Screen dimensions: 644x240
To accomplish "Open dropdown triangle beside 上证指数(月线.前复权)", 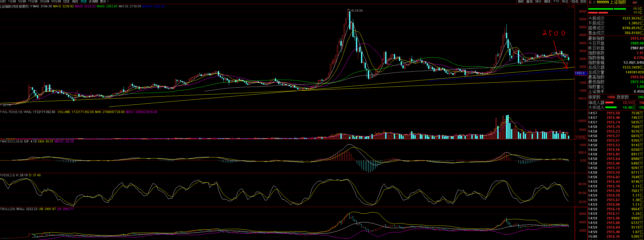I will (x=31, y=6).
